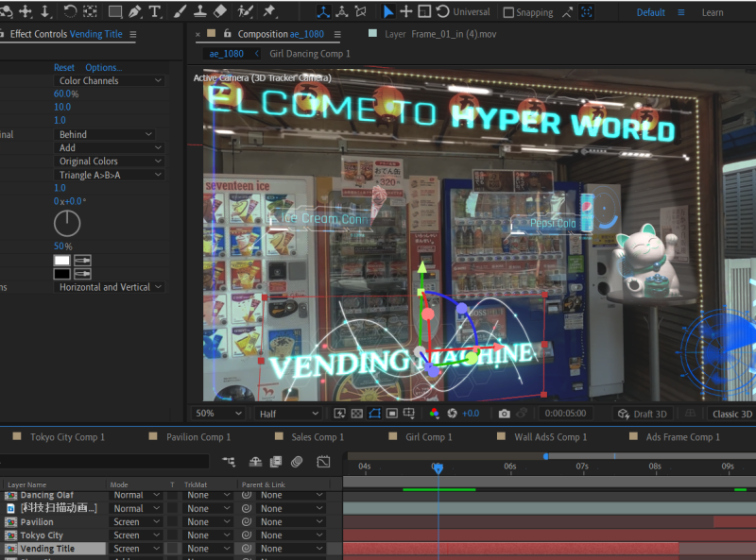Pick the Rectangle shape tool

(x=114, y=12)
